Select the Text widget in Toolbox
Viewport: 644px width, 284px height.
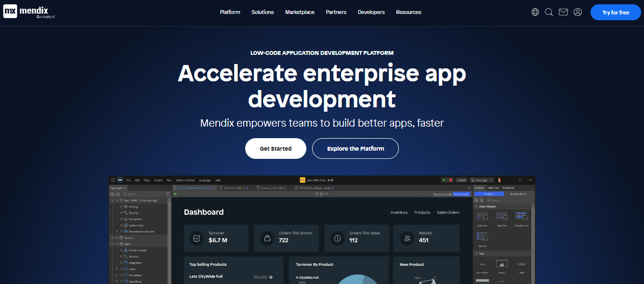[x=482, y=264]
